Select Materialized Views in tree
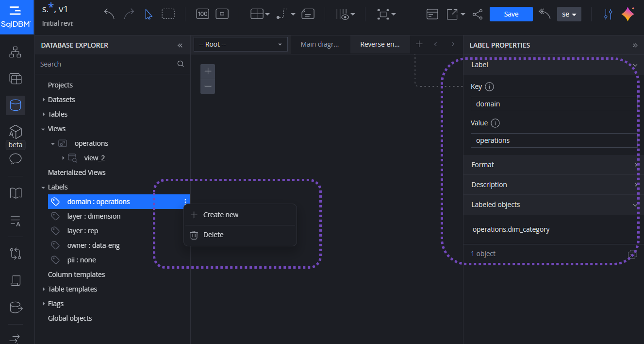Image resolution: width=644 pixels, height=344 pixels. [x=77, y=172]
